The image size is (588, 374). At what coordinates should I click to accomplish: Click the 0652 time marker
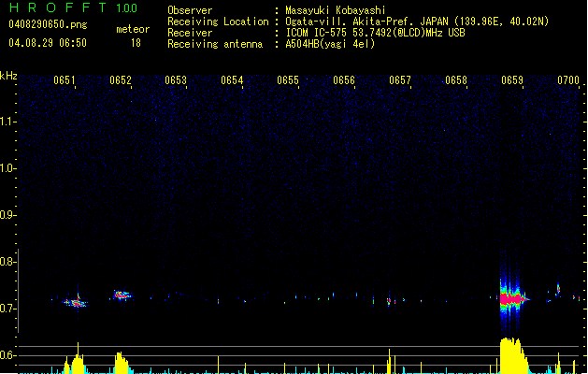(x=121, y=80)
